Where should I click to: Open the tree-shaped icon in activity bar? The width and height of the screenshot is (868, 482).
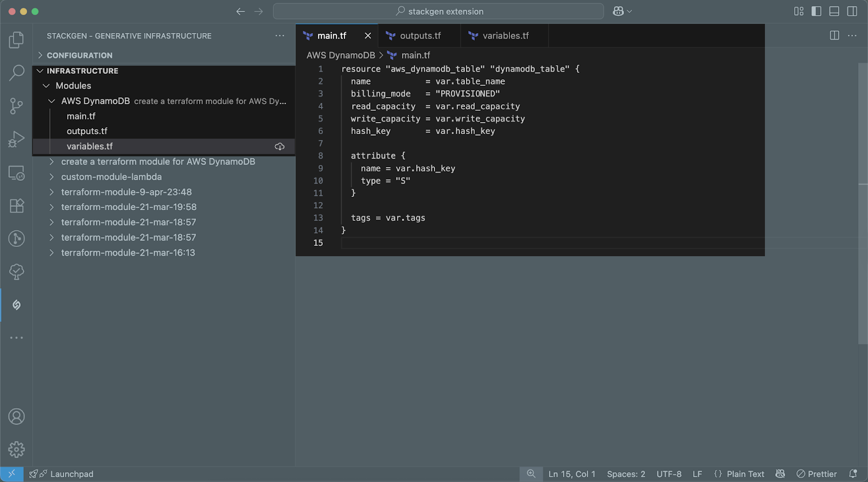16,271
